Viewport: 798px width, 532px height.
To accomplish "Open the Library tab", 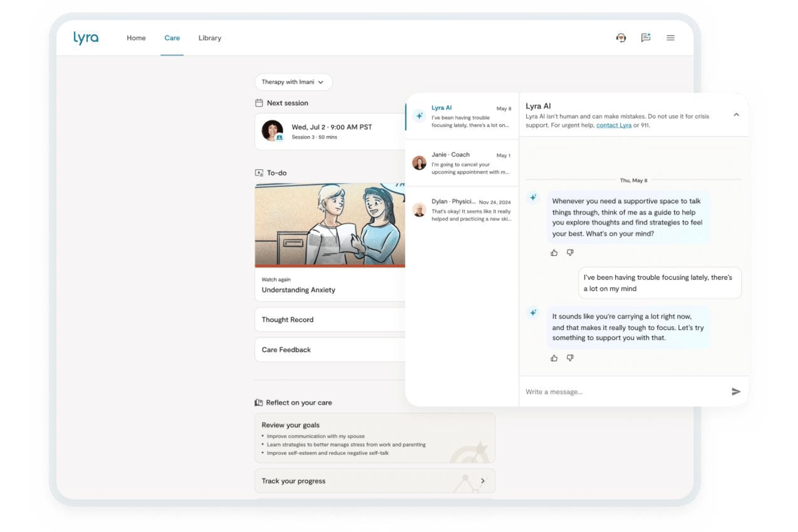I will point(210,38).
